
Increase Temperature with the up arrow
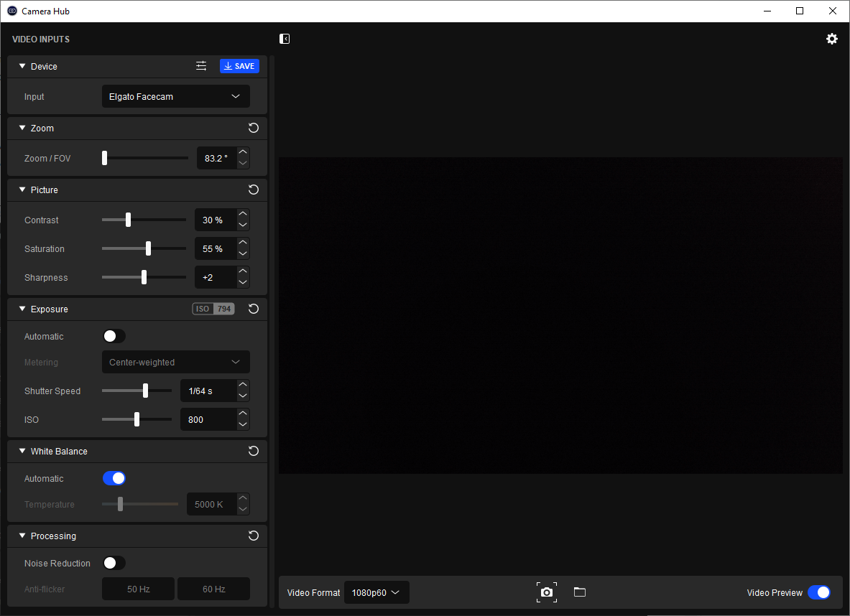coord(243,498)
